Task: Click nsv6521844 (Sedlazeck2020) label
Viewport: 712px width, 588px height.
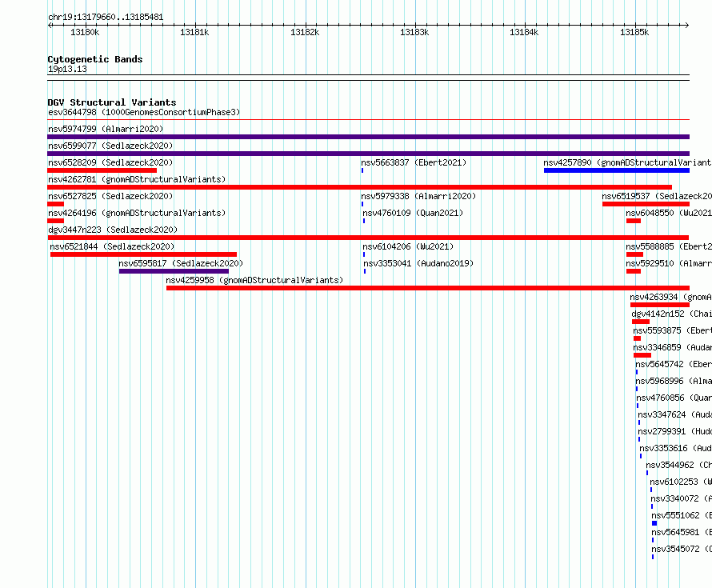Action: [x=112, y=246]
